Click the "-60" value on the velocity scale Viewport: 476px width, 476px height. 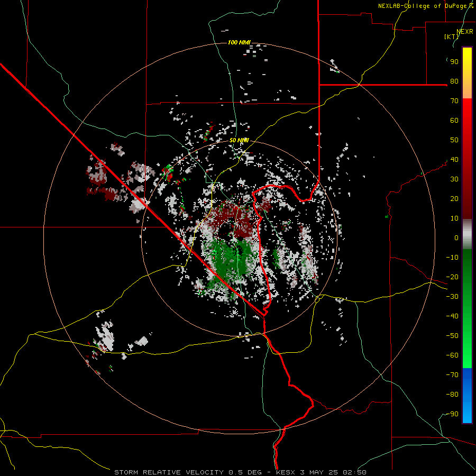[x=452, y=355]
